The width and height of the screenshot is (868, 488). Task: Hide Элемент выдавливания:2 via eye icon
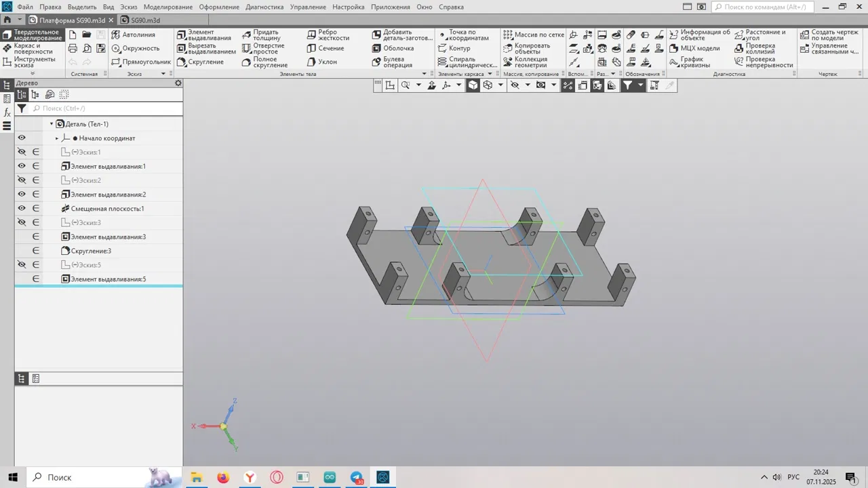click(22, 195)
